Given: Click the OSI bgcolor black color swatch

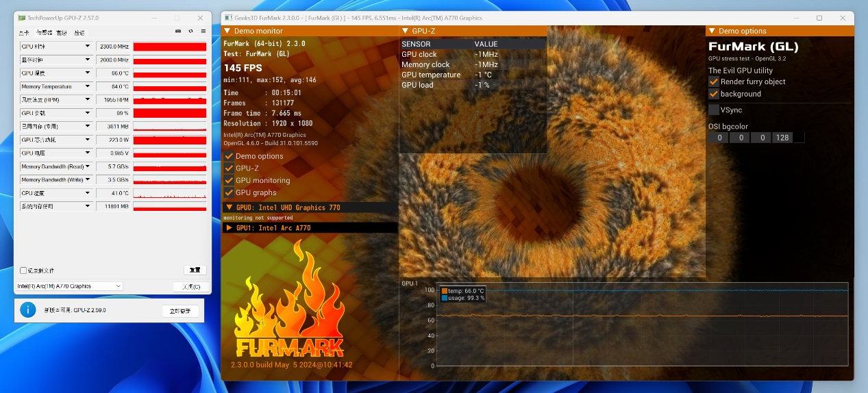Looking at the screenshot, I should pos(798,138).
